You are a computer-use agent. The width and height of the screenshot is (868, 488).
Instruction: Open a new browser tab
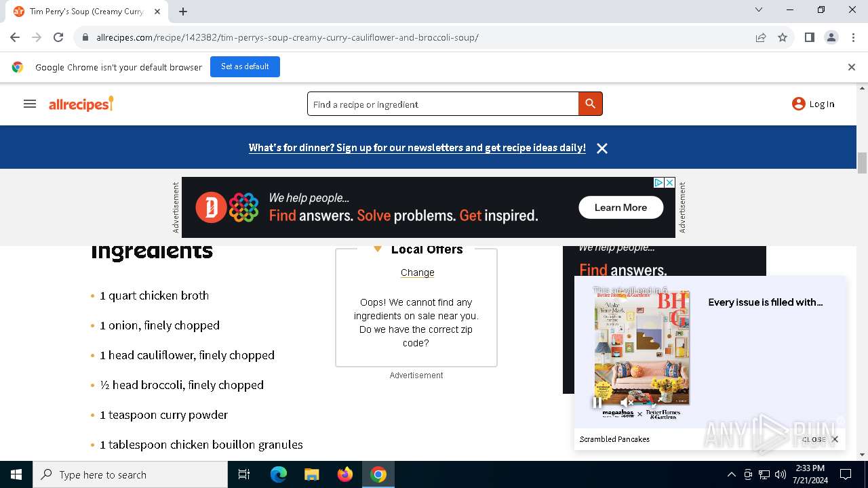(x=183, y=12)
